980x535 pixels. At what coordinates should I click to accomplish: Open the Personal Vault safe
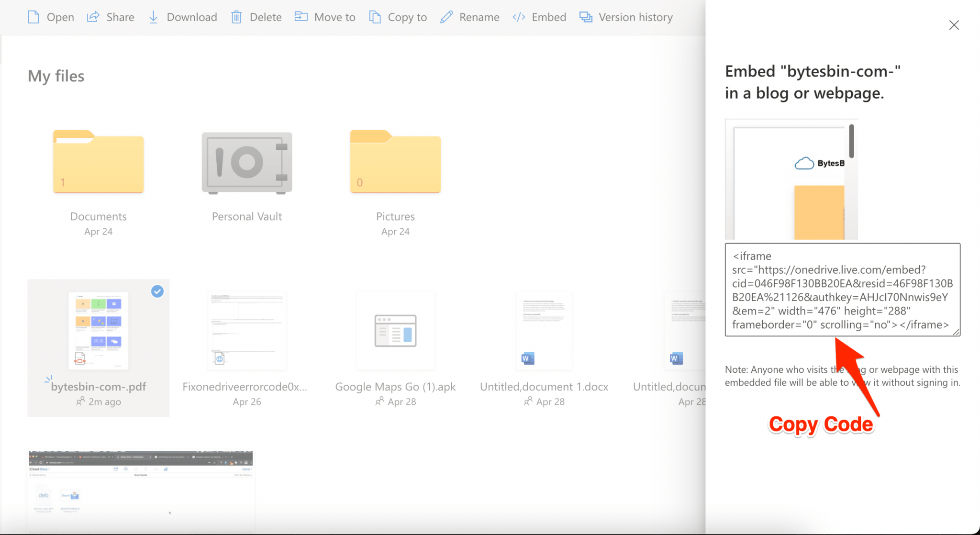click(x=247, y=163)
